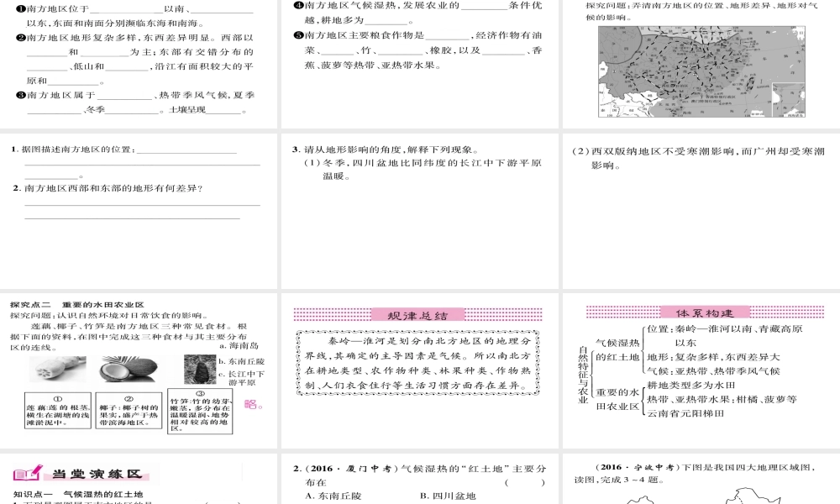Click the heading '知识点一 气候湿热的红土地'
The image size is (840, 504).
[78, 495]
